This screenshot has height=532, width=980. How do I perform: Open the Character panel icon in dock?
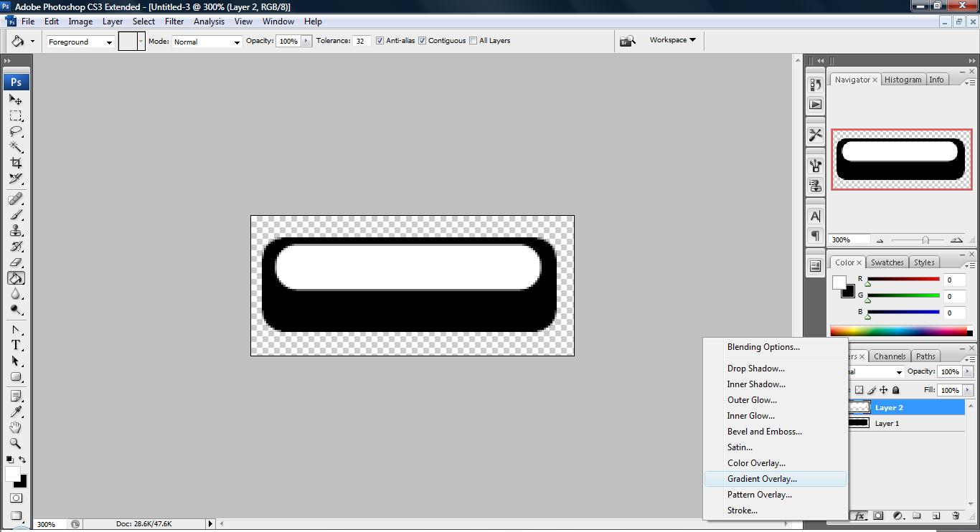click(x=816, y=216)
